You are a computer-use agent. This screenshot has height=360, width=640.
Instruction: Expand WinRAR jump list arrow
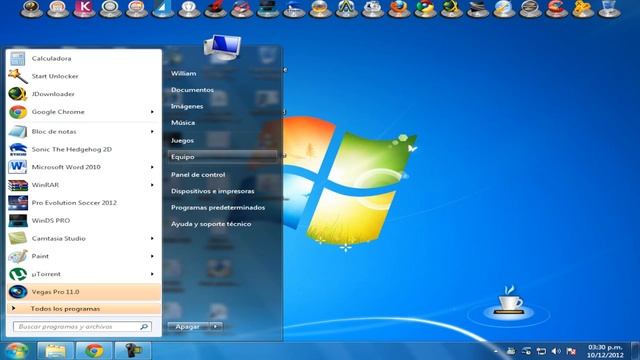coord(152,185)
